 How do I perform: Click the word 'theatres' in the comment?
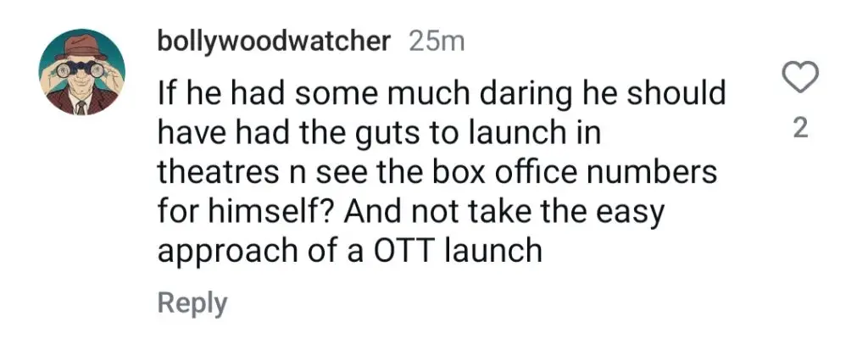pyautogui.click(x=227, y=172)
